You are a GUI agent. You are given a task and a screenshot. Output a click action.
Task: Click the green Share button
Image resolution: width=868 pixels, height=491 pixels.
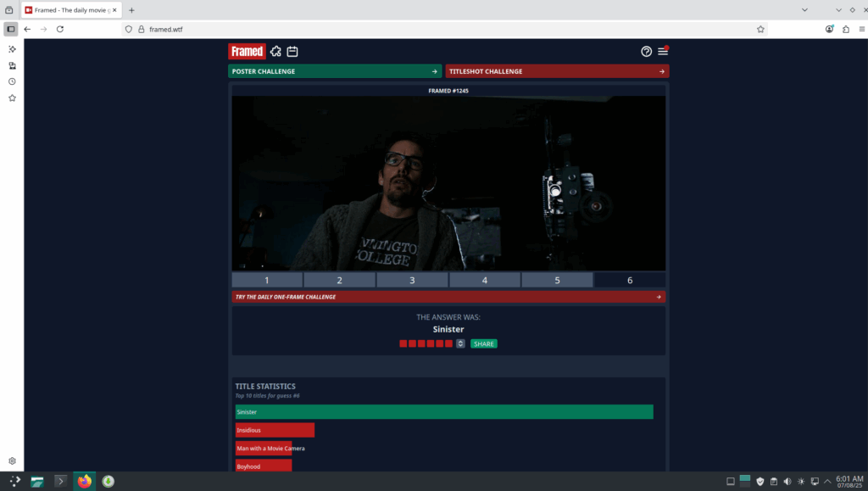(484, 343)
